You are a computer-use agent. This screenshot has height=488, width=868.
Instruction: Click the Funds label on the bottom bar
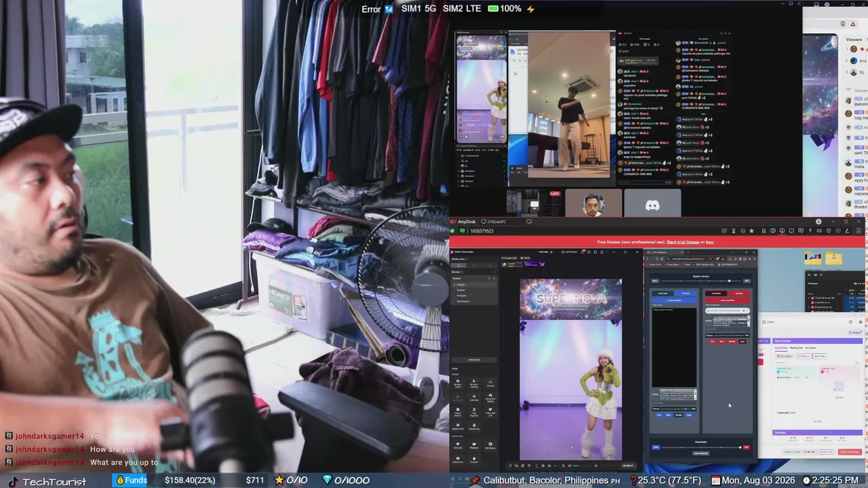(136, 481)
